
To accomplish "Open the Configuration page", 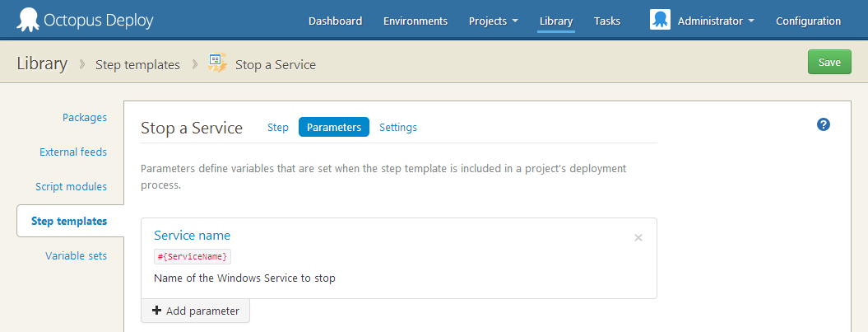I will coord(808,21).
